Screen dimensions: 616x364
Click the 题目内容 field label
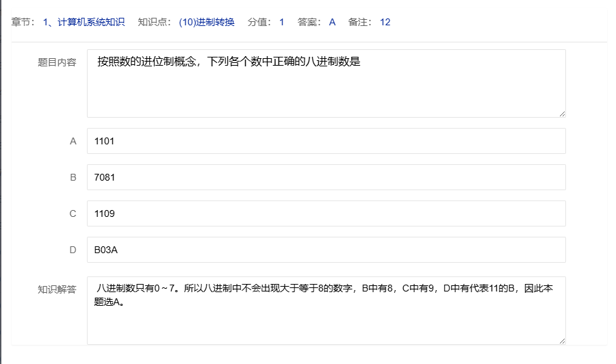pos(57,62)
